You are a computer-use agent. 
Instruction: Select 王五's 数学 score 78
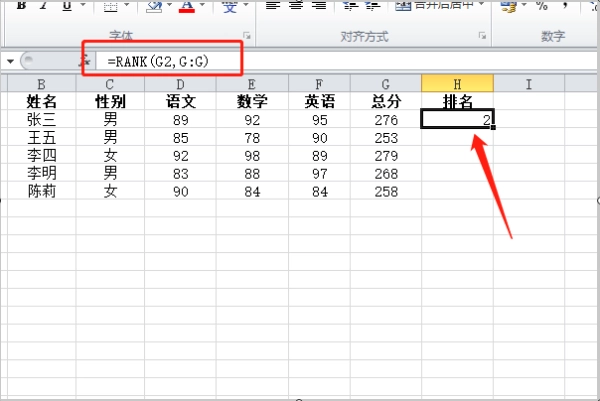tap(252, 137)
